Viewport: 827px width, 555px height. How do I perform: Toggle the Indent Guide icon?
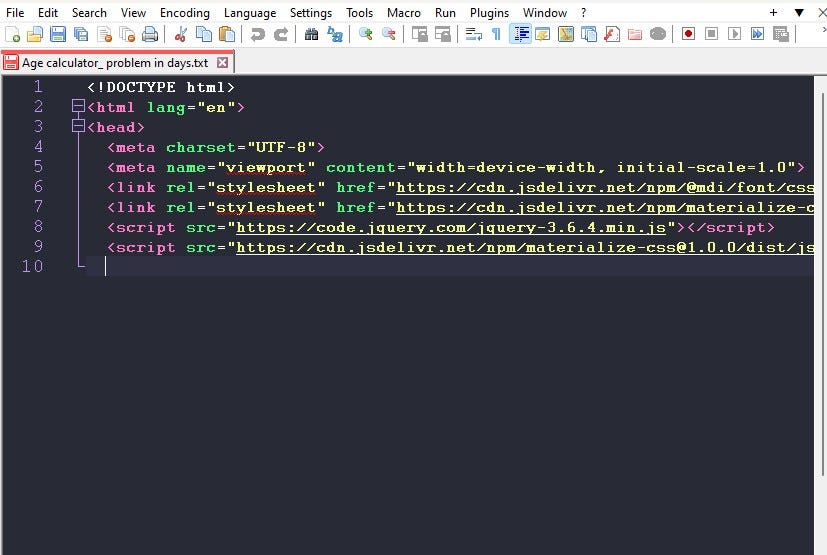coord(520,34)
